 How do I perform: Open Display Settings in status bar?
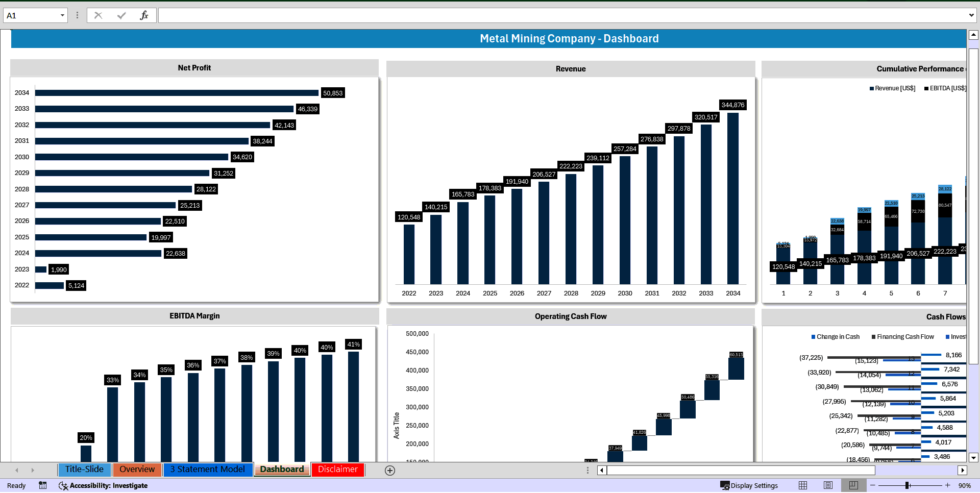[x=749, y=485]
